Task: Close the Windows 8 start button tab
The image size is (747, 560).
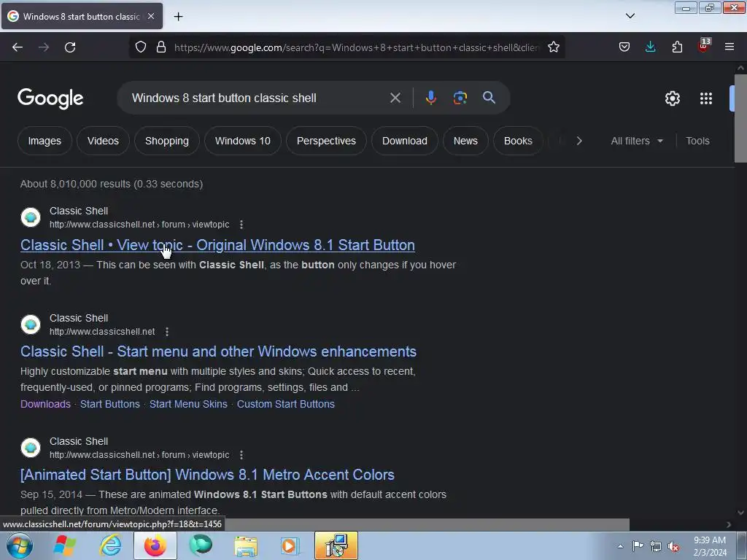Action: click(x=151, y=16)
